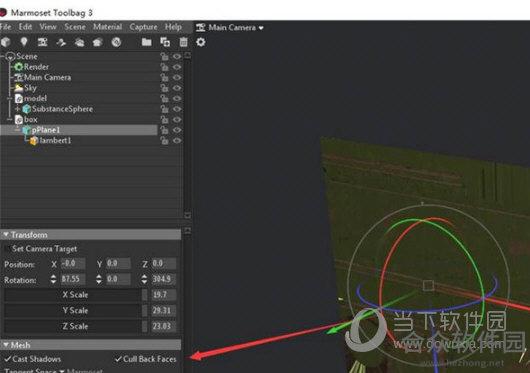Add a new group with the folder icon
Viewport: 530px width, 373px height.
click(146, 42)
